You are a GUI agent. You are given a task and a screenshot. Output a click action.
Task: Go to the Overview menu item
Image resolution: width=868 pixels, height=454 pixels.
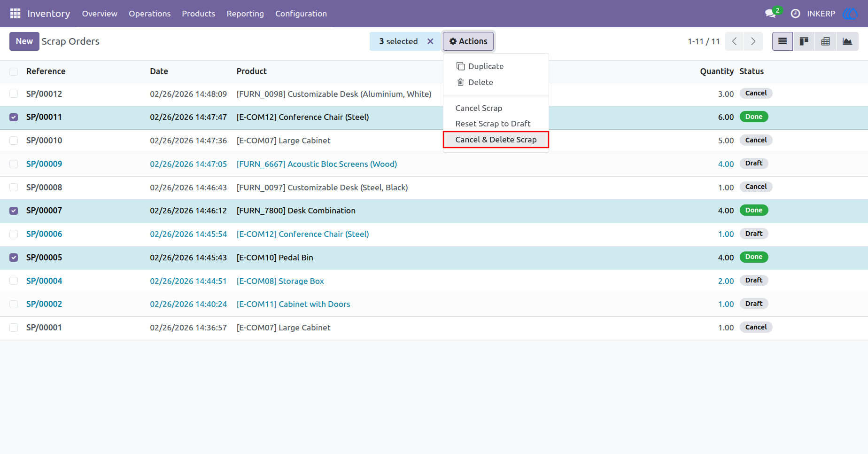point(100,14)
